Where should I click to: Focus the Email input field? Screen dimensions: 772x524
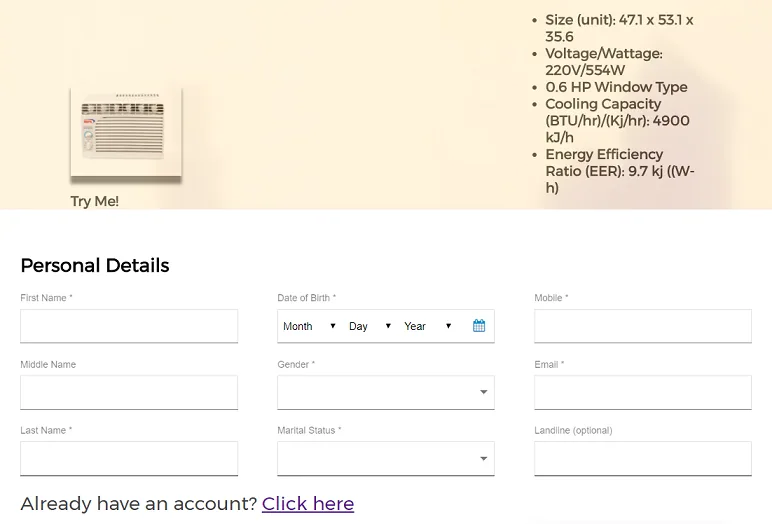coord(643,393)
